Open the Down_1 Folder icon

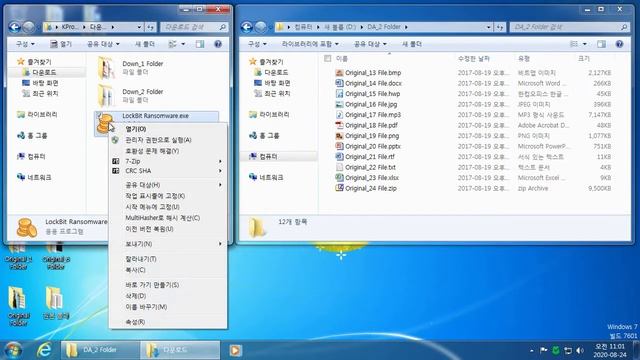[106, 68]
